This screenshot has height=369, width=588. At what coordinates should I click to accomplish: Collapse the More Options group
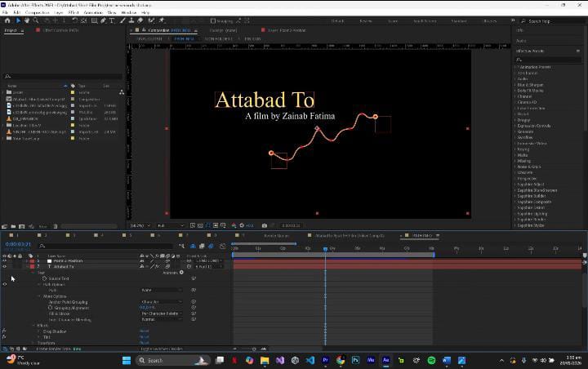click(x=40, y=296)
